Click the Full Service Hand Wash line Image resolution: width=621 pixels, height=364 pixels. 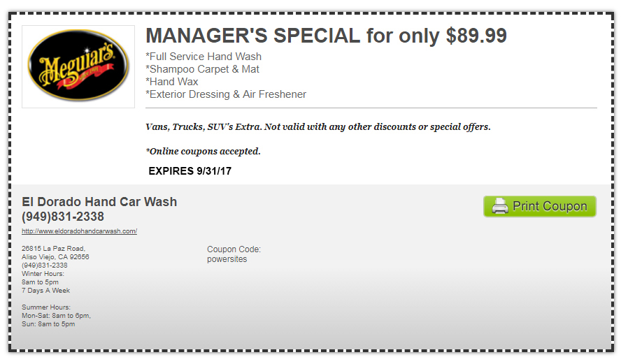tap(204, 57)
